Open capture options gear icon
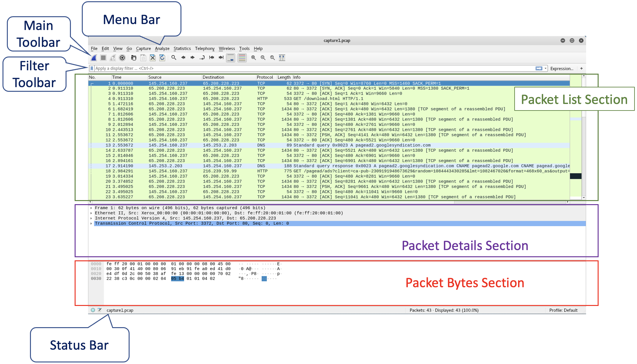Screen dimensions: 637x364 coord(122,58)
